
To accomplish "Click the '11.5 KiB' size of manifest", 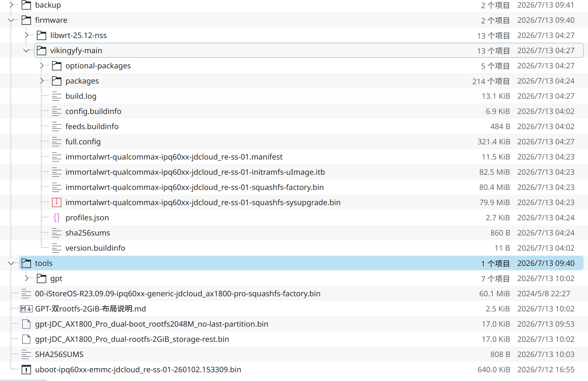I will coord(496,157).
